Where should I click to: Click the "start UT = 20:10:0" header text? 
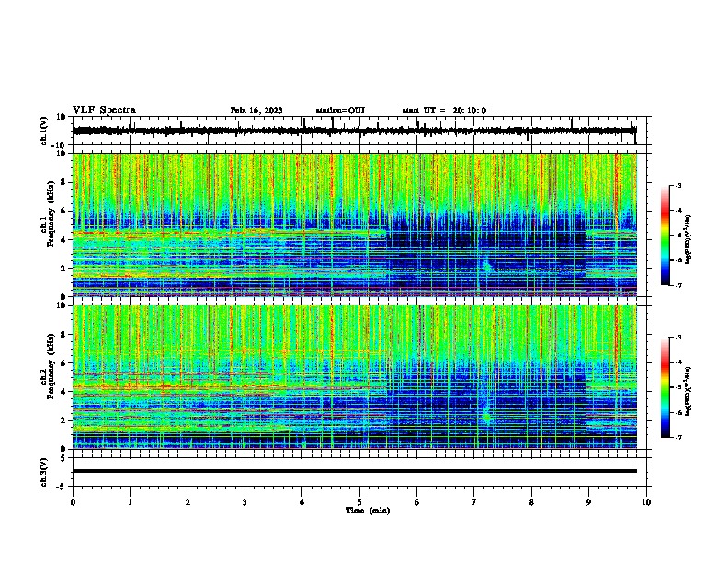pyautogui.click(x=444, y=110)
